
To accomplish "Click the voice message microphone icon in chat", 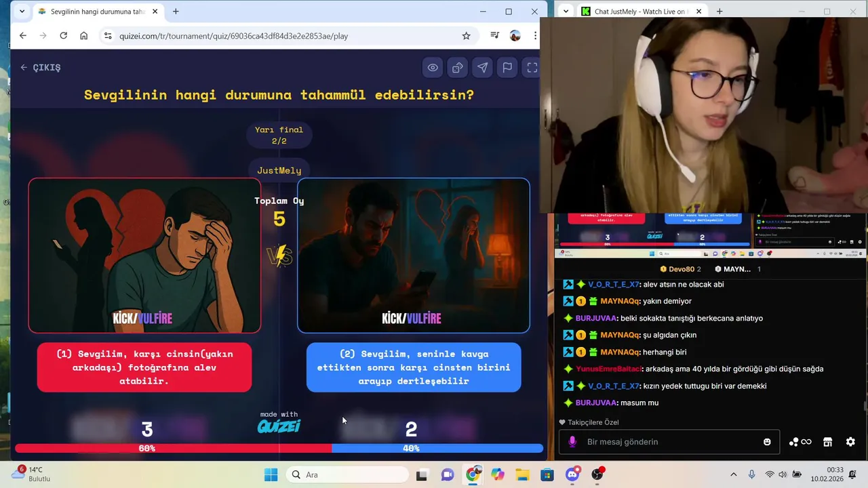I will tap(572, 442).
